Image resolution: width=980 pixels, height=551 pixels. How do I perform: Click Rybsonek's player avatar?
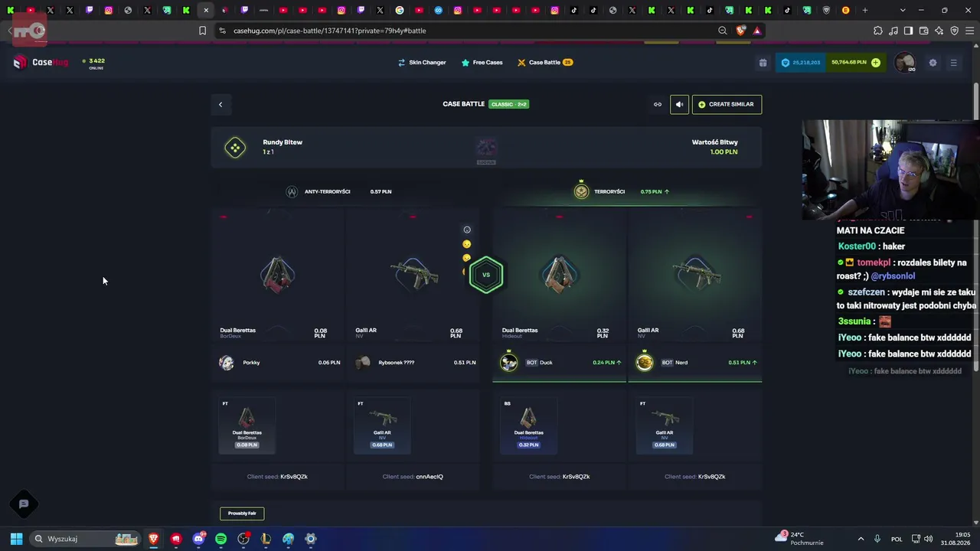363,363
